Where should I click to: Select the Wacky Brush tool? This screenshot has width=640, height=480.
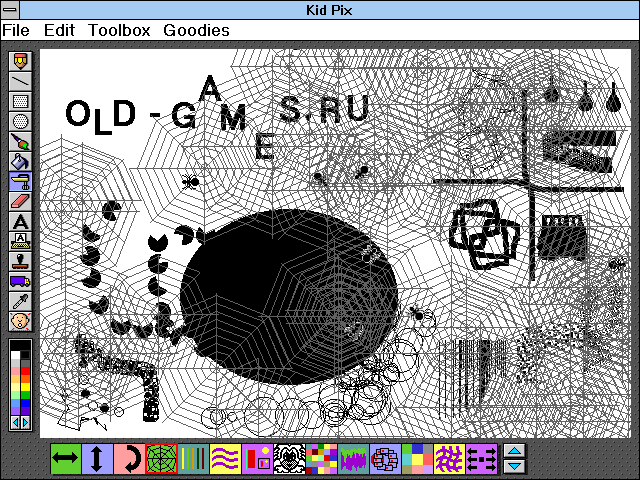tap(20, 142)
